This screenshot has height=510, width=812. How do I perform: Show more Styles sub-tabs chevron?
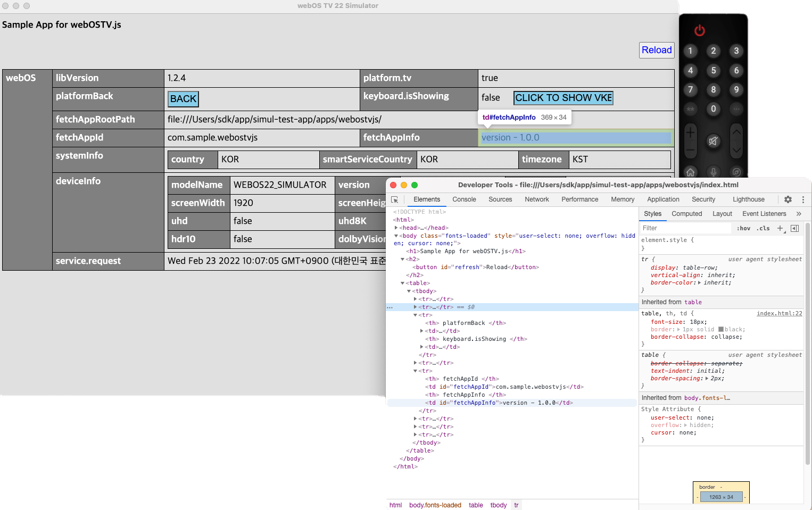tap(799, 214)
